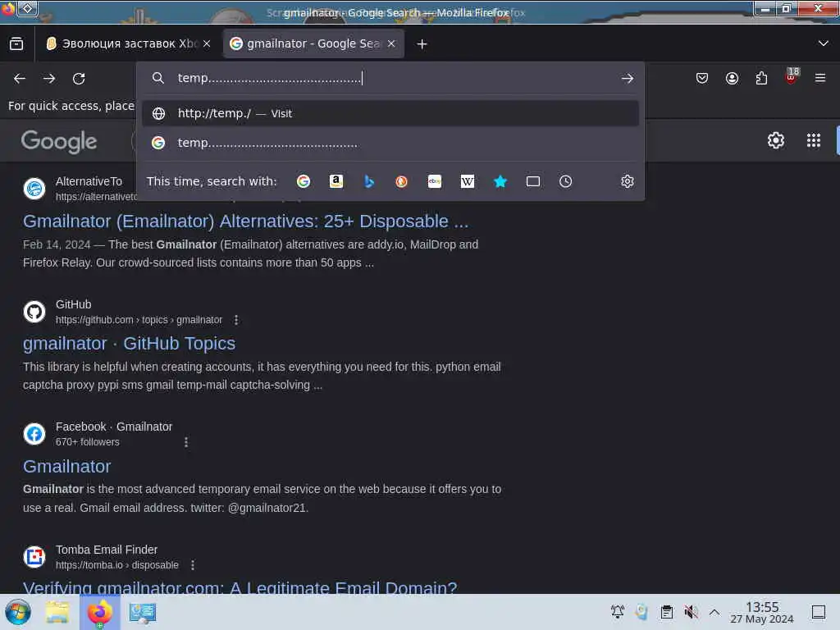Click the Google logo
Screen dimensions: 840x630
[59, 141]
